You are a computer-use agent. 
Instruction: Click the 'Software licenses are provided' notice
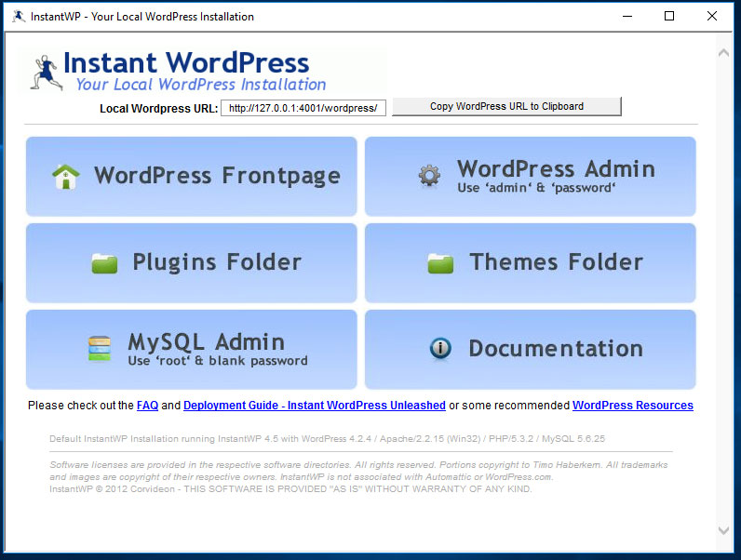click(358, 471)
